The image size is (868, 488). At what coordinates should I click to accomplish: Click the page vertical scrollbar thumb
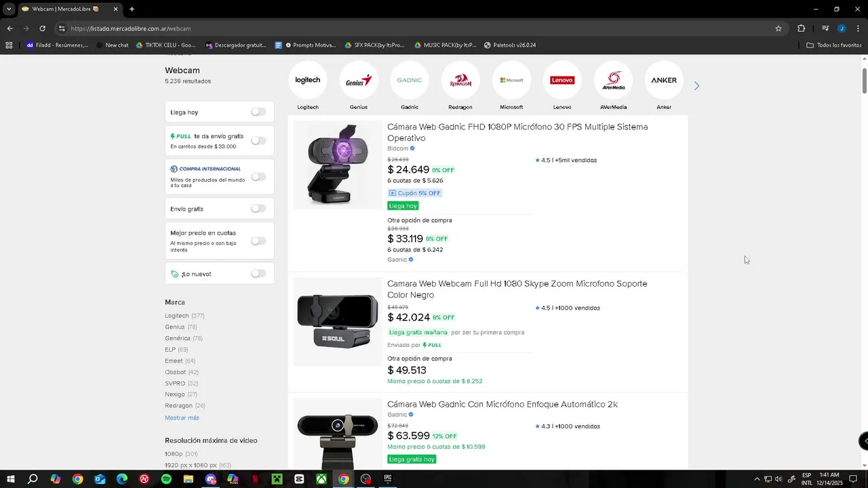864,81
